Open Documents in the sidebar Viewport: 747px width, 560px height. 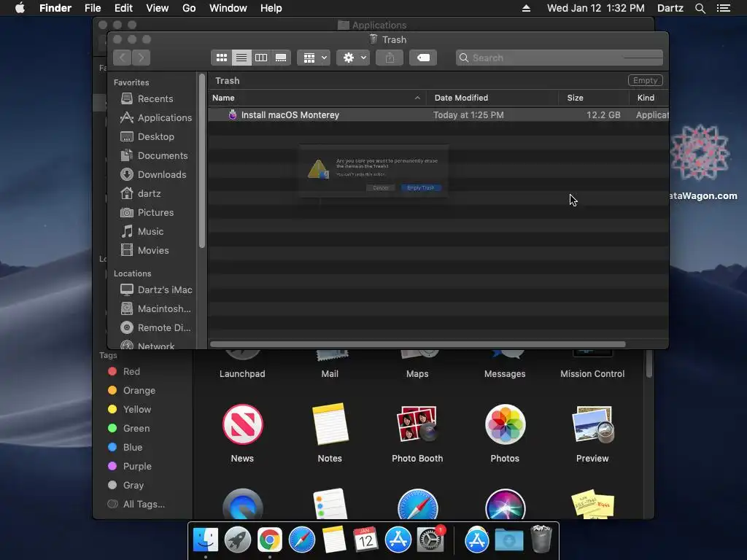pyautogui.click(x=155, y=156)
